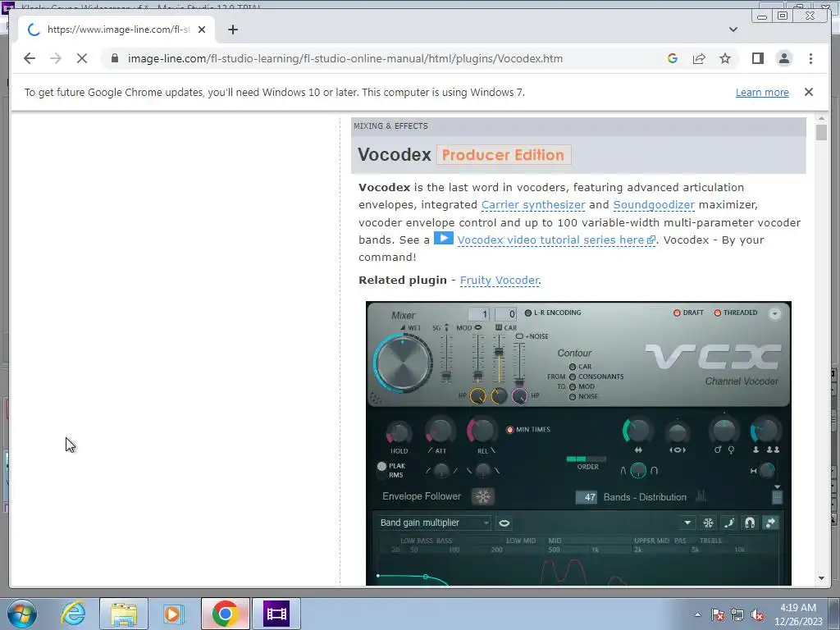Screen dimensions: 840x630
Task: Click the graph slide points icon
Action: (770, 523)
